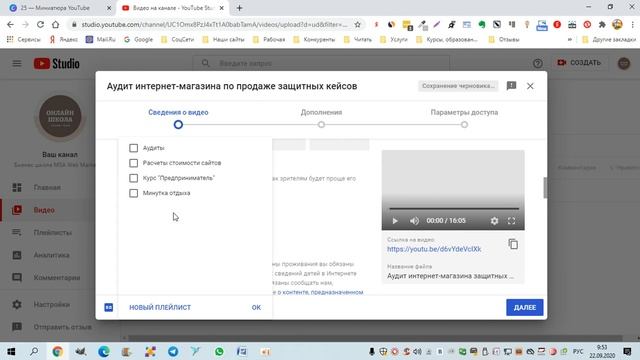Go back in browser history
This screenshot has width=640, height=360.
[10, 24]
